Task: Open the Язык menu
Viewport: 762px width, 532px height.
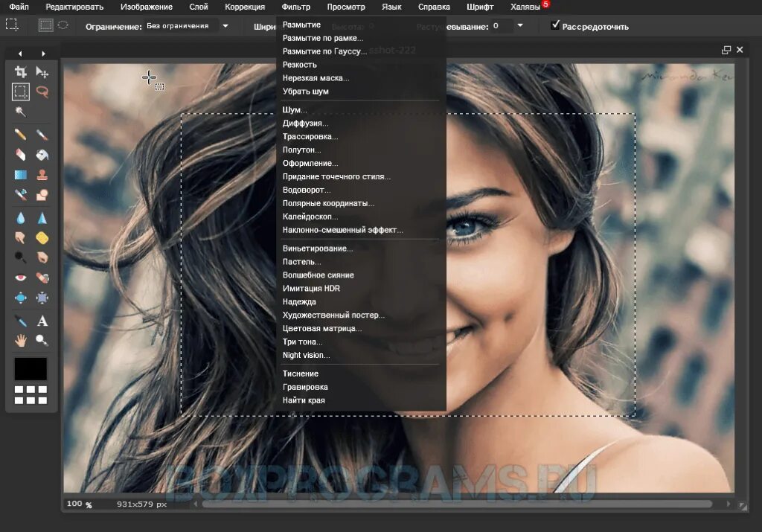Action: [391, 7]
